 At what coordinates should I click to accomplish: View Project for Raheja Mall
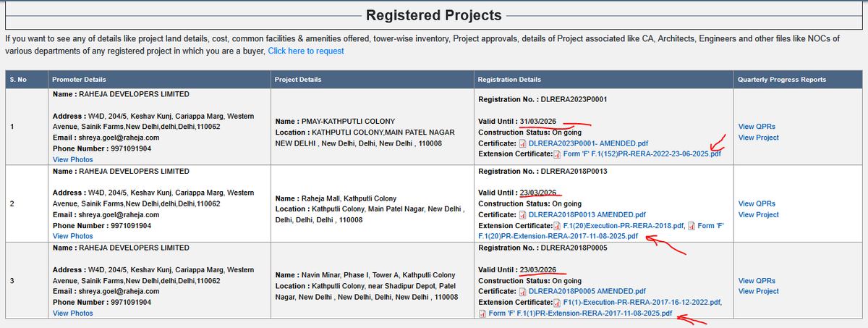click(758, 214)
